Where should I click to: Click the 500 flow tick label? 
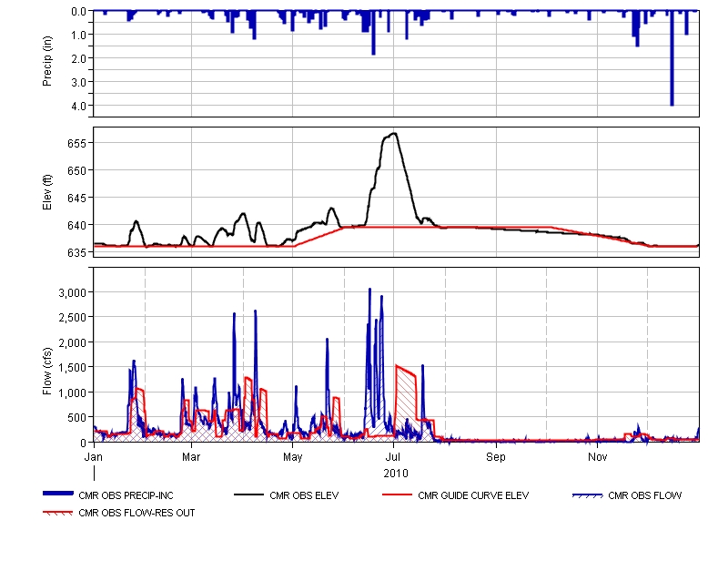coord(77,418)
